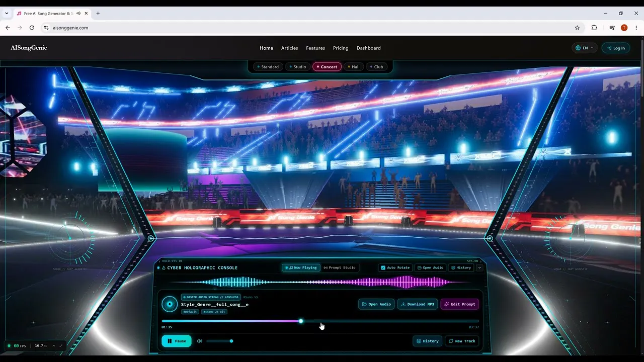Viewport: 644px width, 362px height.
Task: Adjust the volume slider knob
Action: coord(231,341)
